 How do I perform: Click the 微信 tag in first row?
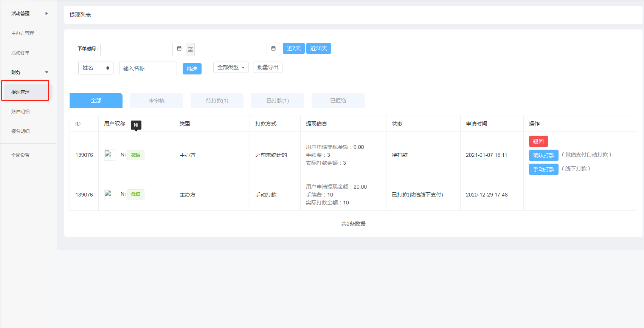[x=136, y=155]
